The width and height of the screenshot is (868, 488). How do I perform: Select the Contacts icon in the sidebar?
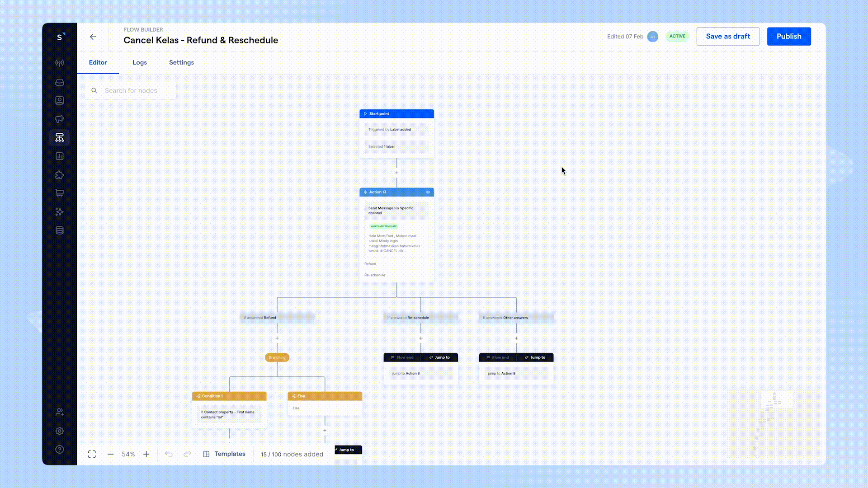[x=59, y=100]
